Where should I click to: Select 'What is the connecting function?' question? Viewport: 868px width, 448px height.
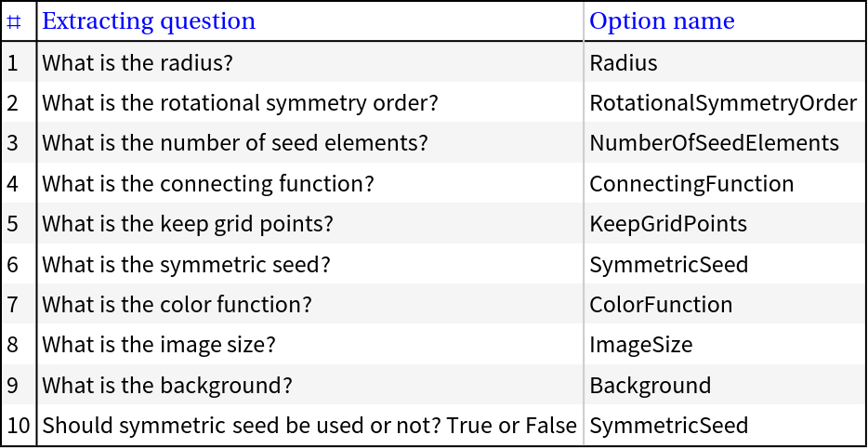pos(208,184)
